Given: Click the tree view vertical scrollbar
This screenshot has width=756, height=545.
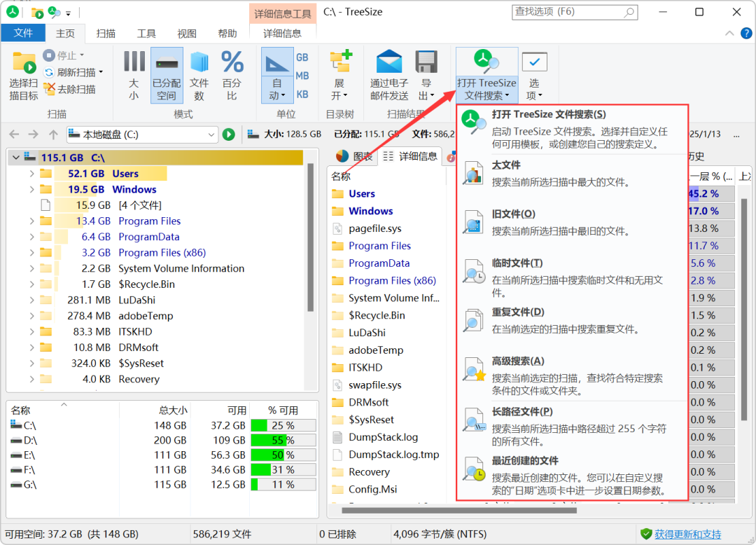Looking at the screenshot, I should 311,236.
